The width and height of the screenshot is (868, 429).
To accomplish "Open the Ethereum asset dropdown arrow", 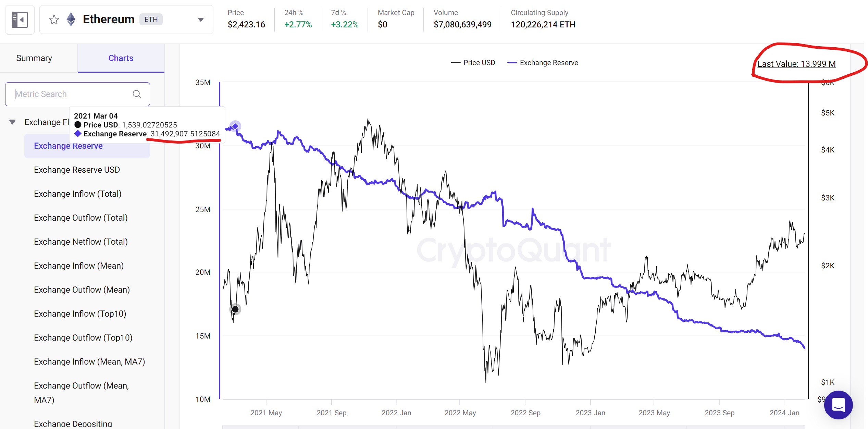I will [201, 20].
